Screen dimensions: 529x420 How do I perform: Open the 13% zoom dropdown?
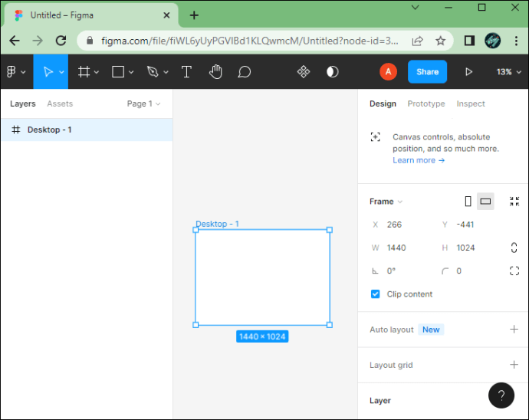point(509,72)
